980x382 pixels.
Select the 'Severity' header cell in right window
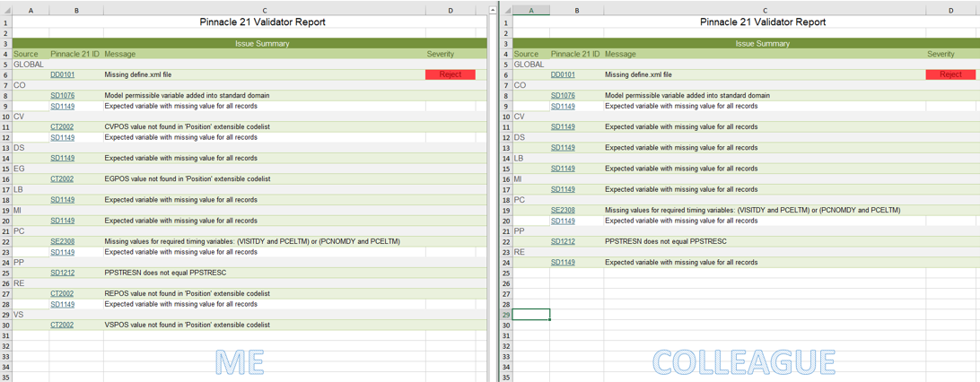click(x=950, y=55)
